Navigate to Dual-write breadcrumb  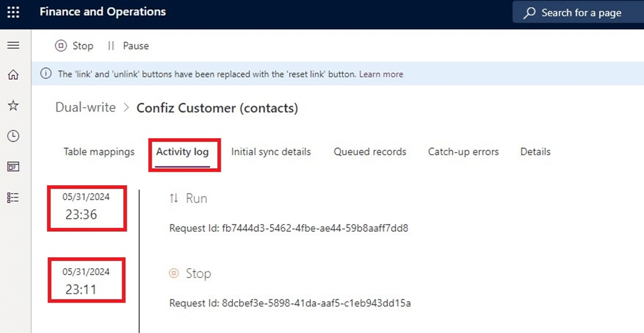85,108
